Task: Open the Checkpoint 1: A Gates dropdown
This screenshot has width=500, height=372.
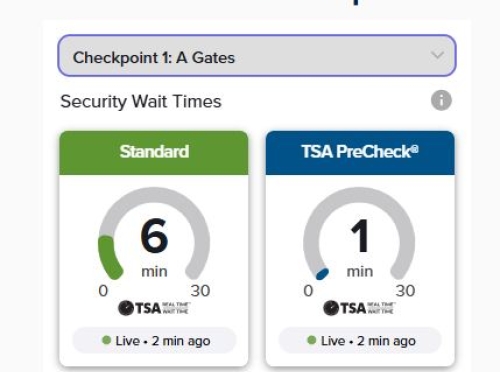Action: coord(257,56)
